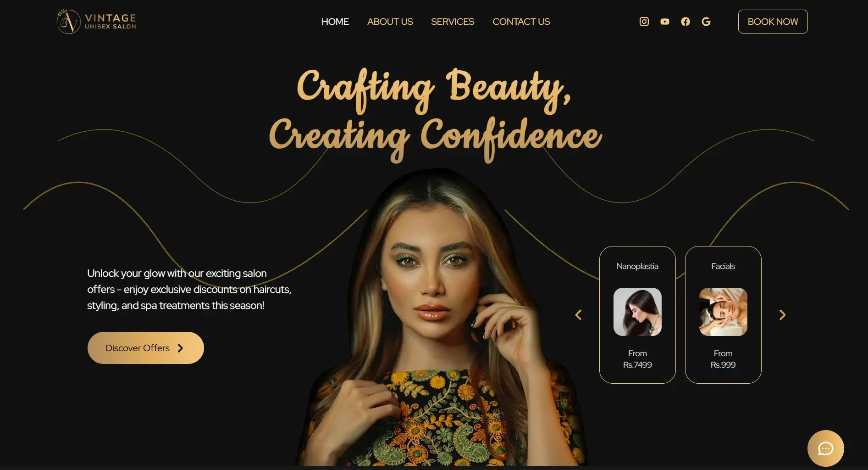Open the chat bubble widget
The width and height of the screenshot is (868, 470).
[825, 448]
